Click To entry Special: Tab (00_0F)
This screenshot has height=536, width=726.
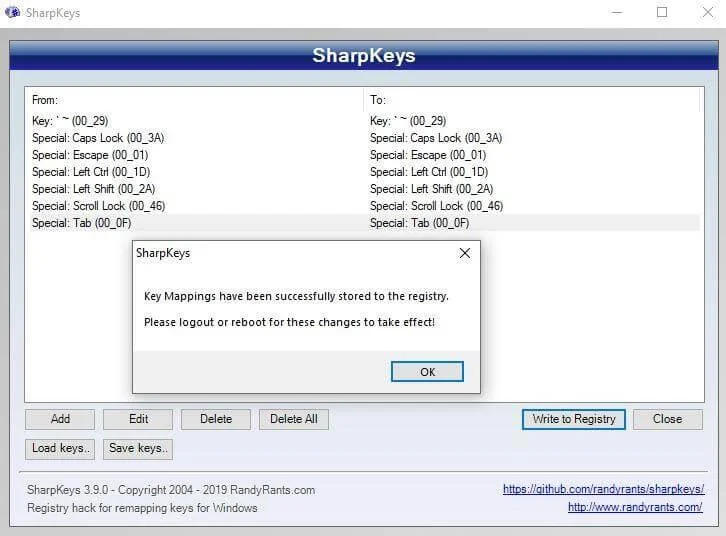pos(419,223)
